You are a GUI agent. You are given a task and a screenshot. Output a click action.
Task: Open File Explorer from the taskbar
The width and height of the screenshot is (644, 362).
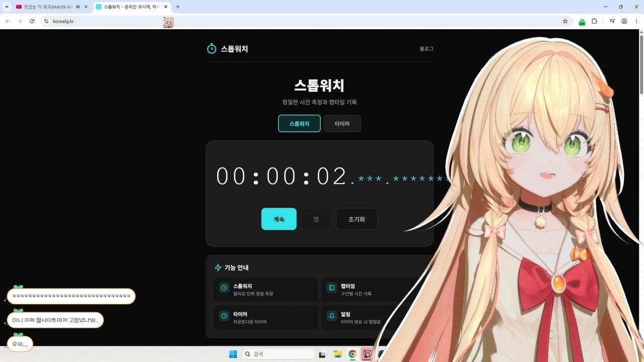(338, 354)
